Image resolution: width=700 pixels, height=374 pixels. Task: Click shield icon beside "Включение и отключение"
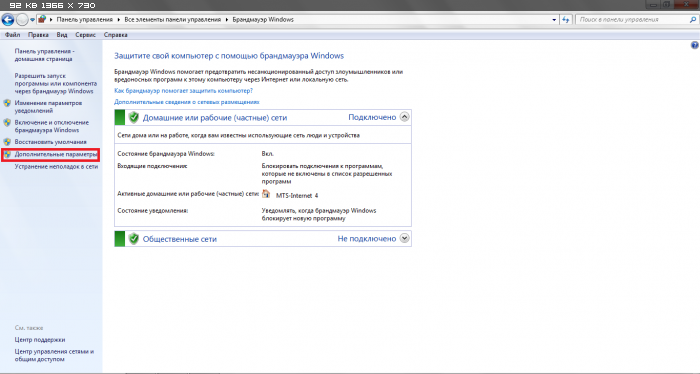tap(7, 122)
